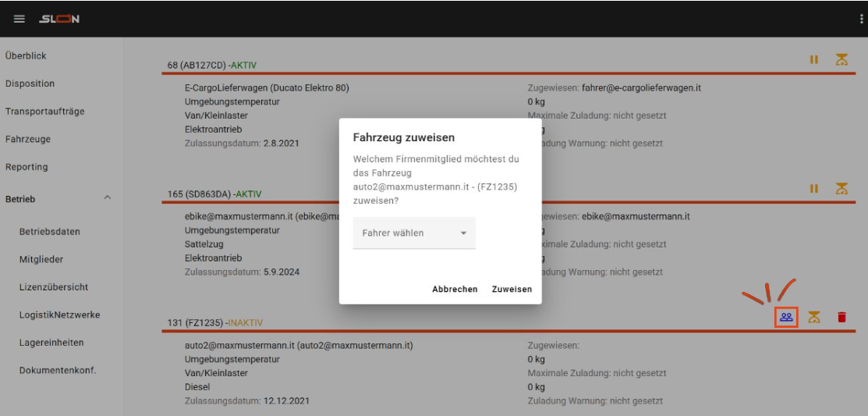Delete vehicle 131 with the trash icon
868x416 pixels.
[841, 317]
